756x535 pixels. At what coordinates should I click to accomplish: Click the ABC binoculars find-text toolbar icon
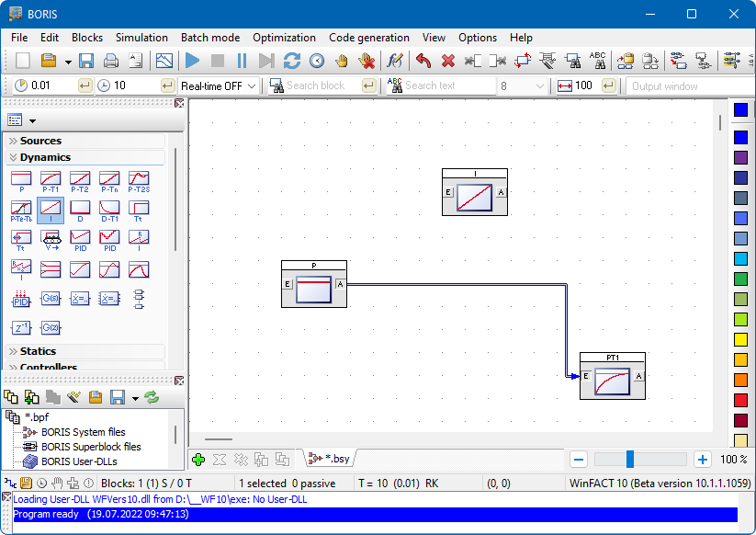coord(598,61)
